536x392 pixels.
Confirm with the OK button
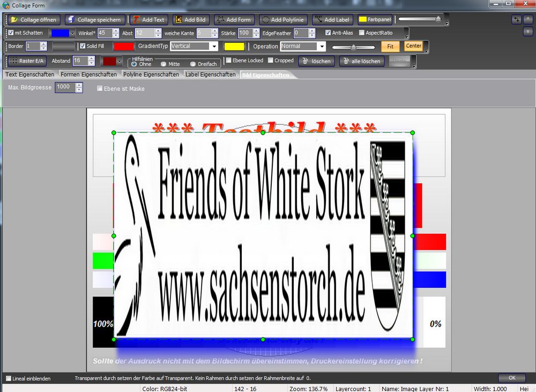click(512, 378)
